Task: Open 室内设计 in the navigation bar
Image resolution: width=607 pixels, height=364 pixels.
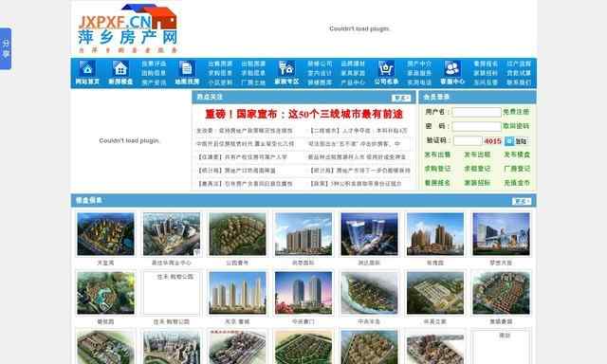Action: tap(320, 73)
